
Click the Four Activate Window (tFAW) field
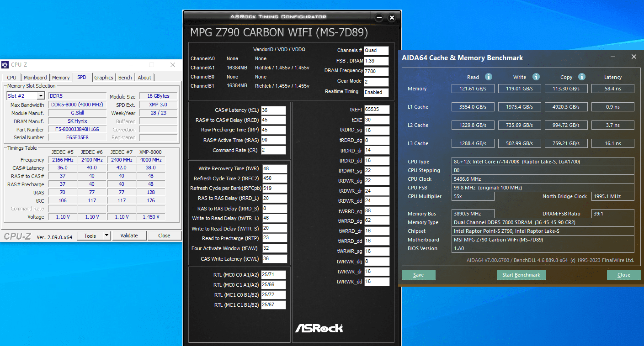pyautogui.click(x=275, y=248)
